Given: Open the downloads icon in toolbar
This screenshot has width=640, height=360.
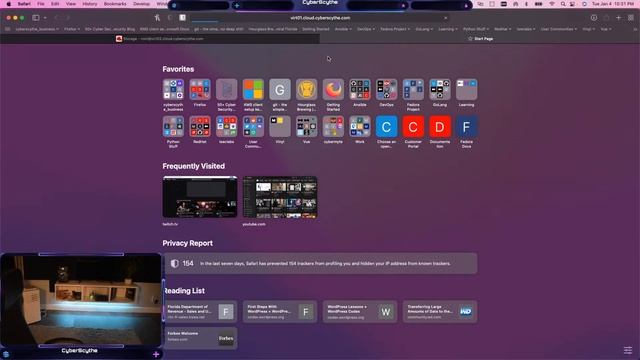Looking at the screenshot, I should click(x=594, y=18).
